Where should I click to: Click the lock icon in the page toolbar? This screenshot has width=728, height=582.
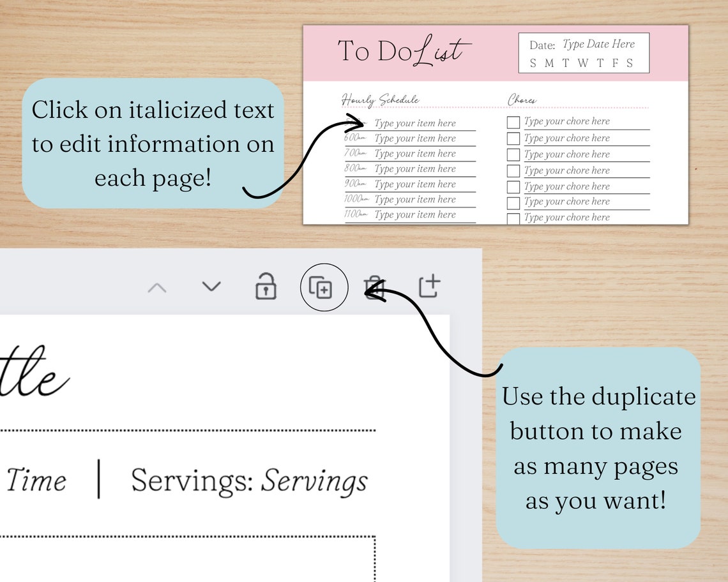point(267,287)
